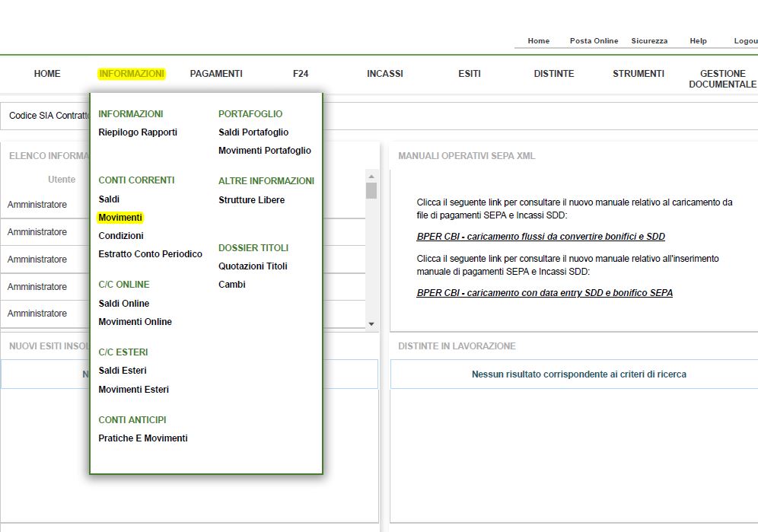Select Strutture Libere menu item

point(251,200)
